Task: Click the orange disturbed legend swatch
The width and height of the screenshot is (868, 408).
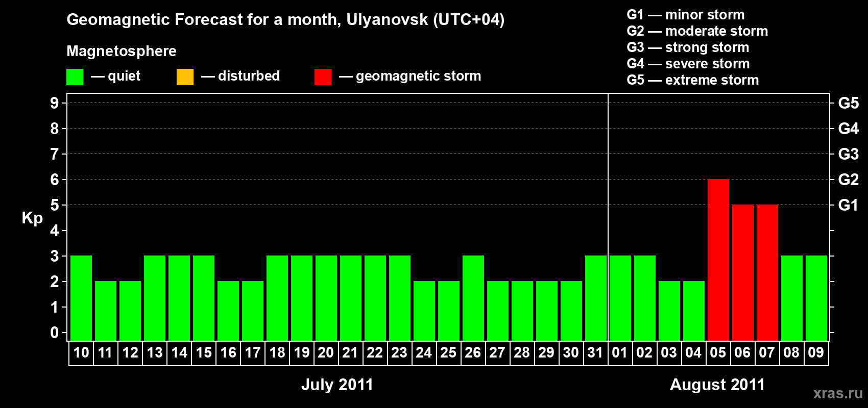Action: (x=185, y=77)
